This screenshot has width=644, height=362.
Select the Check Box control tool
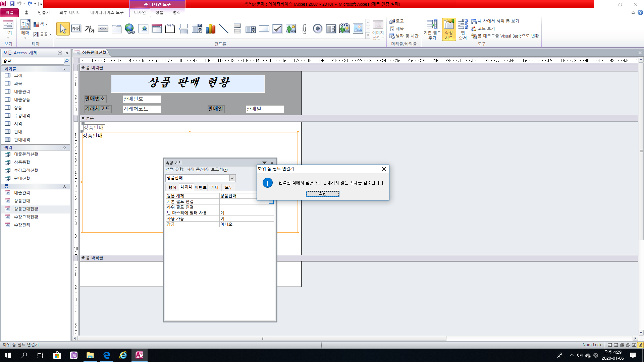click(x=277, y=29)
